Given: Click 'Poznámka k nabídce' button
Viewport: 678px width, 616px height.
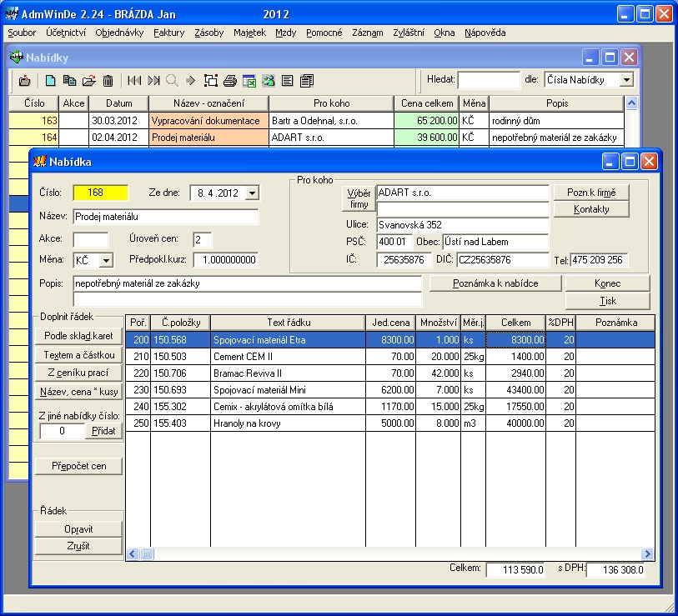Looking at the screenshot, I should coord(495,283).
